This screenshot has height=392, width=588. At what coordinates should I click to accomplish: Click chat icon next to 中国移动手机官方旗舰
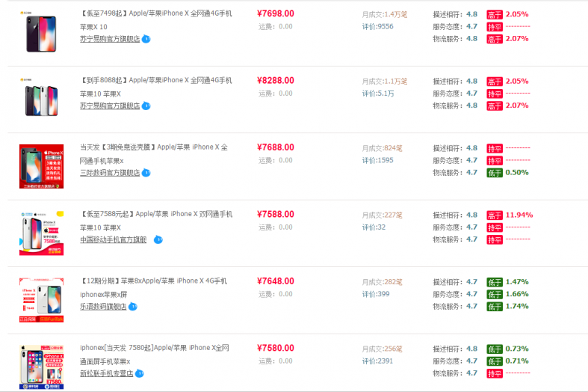158,239
